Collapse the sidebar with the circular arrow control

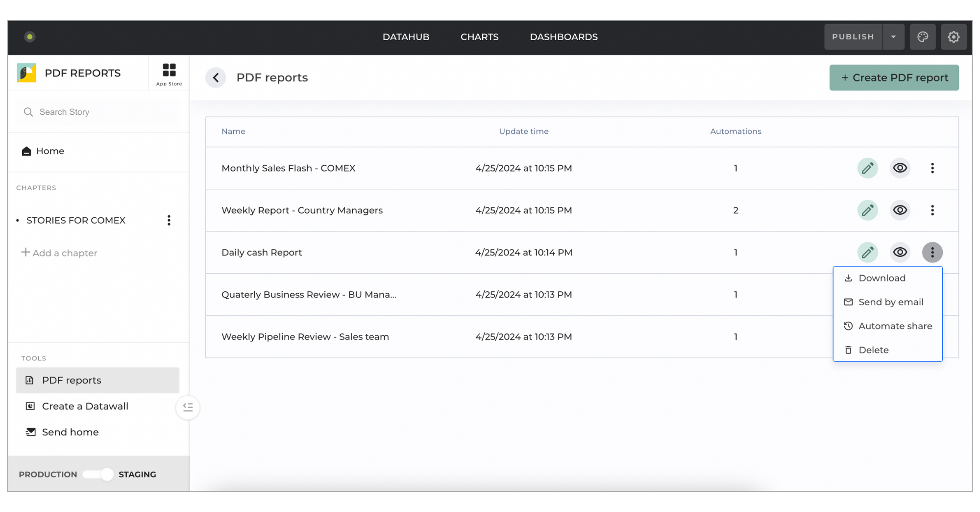188,407
